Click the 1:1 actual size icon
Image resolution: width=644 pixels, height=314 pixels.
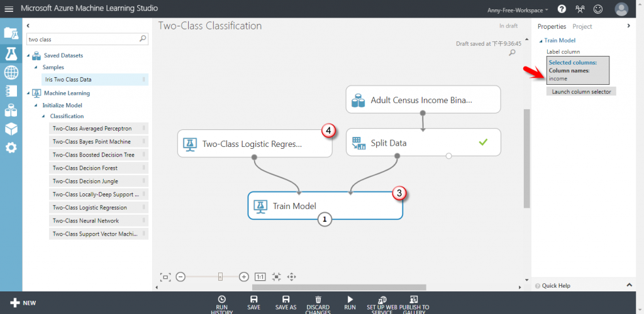[x=260, y=277]
